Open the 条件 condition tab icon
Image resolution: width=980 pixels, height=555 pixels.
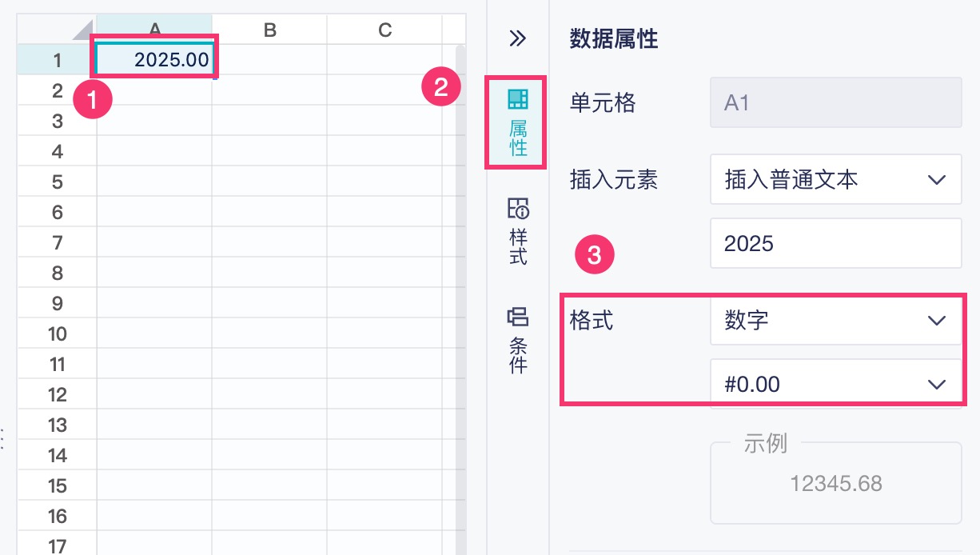(x=518, y=340)
